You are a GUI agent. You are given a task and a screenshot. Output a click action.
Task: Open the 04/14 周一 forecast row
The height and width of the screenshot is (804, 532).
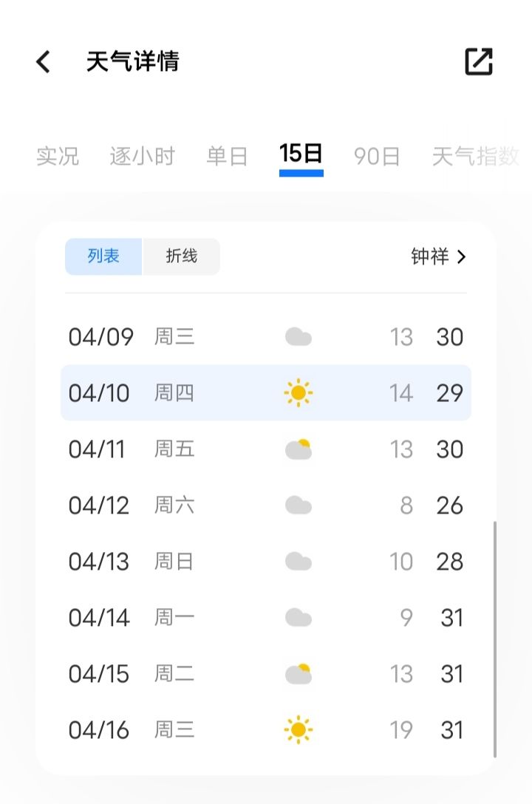(x=266, y=617)
